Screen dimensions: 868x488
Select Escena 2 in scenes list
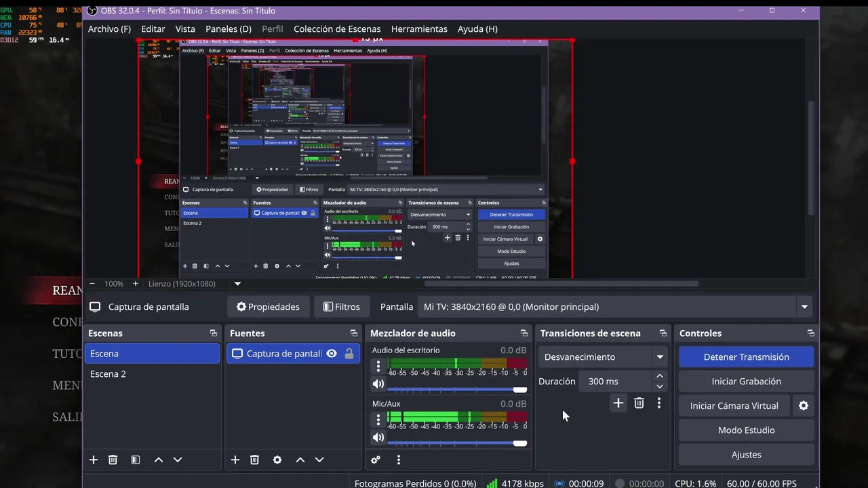[x=153, y=374]
